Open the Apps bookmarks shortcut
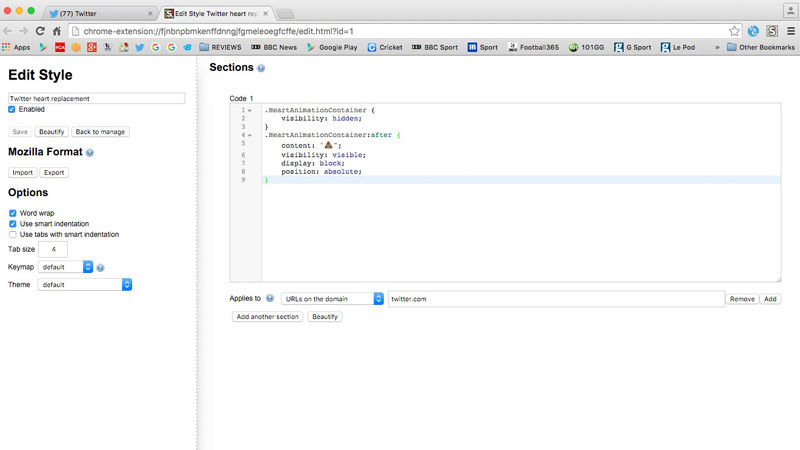Viewport: 800px width, 450px height. point(16,47)
